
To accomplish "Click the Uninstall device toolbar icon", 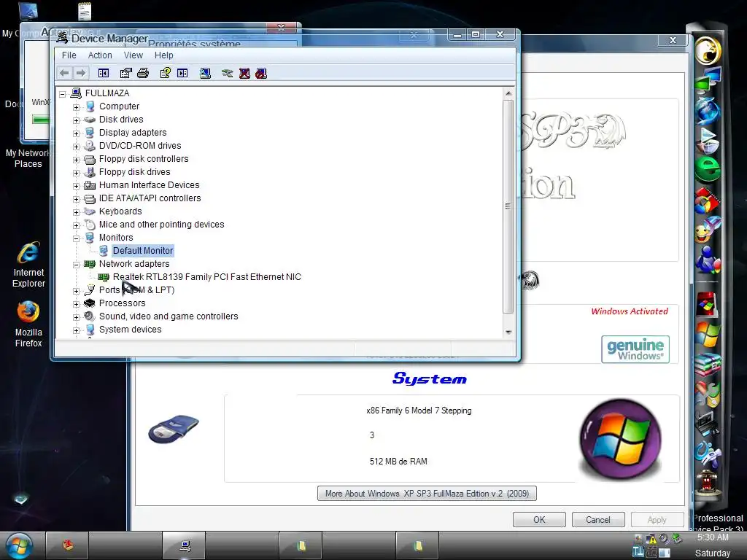I will pos(244,73).
